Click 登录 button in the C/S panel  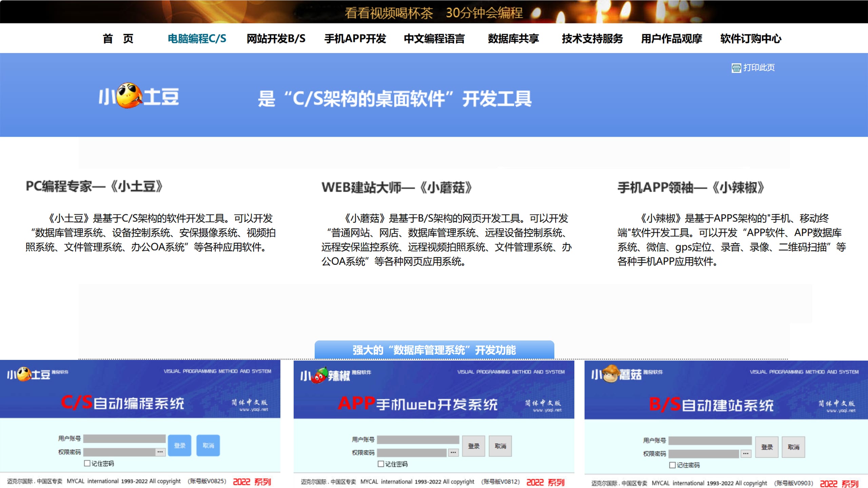pos(179,446)
